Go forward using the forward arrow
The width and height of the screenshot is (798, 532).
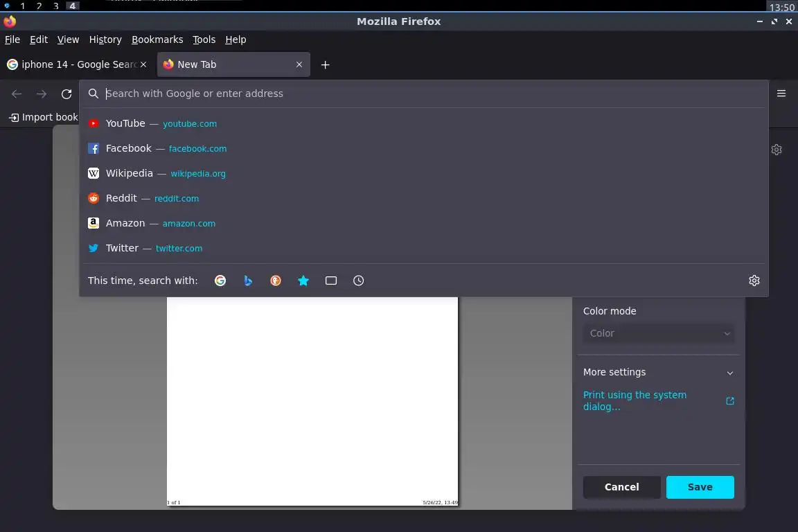[x=42, y=94]
